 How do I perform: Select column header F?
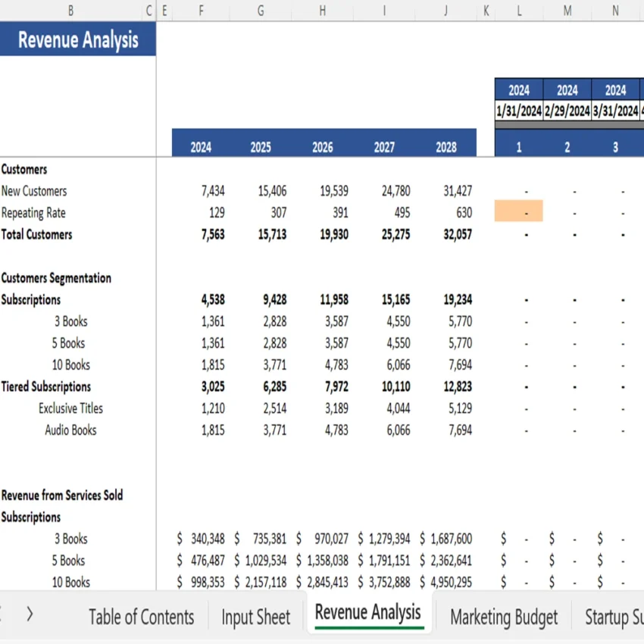(201, 11)
